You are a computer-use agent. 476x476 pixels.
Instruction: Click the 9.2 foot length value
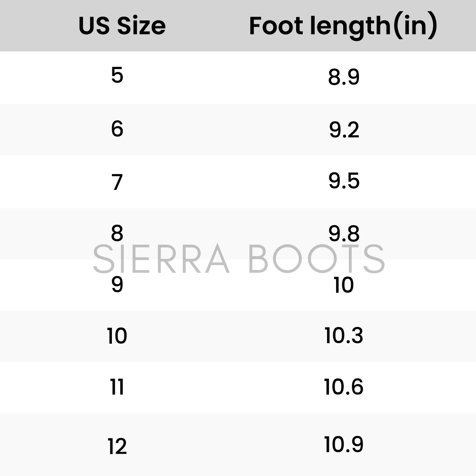click(344, 129)
